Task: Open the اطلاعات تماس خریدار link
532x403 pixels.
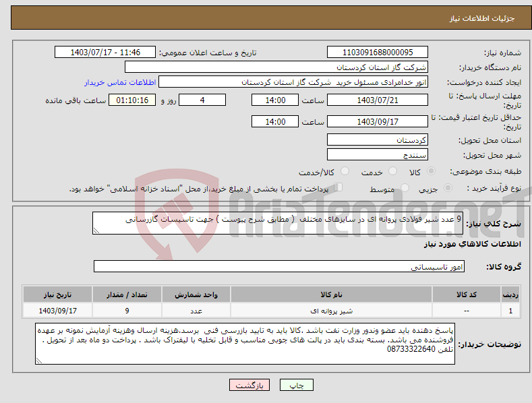Action: [120, 82]
